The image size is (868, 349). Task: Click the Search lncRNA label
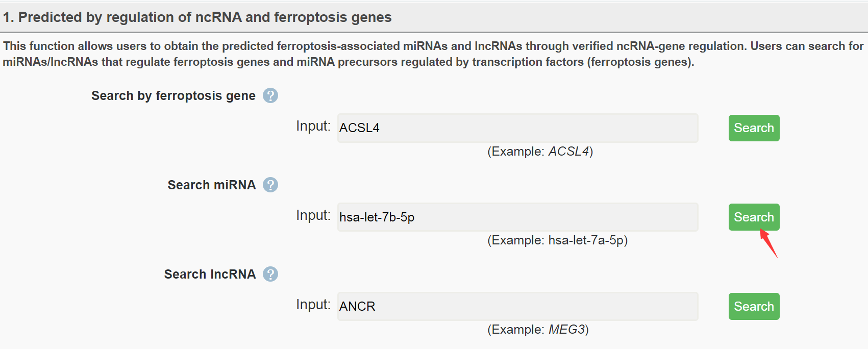(x=210, y=275)
